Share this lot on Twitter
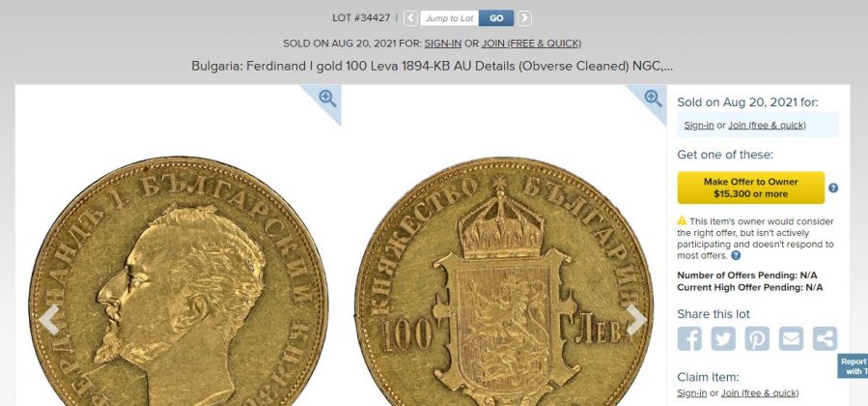This screenshot has height=406, width=868. pyautogui.click(x=723, y=338)
